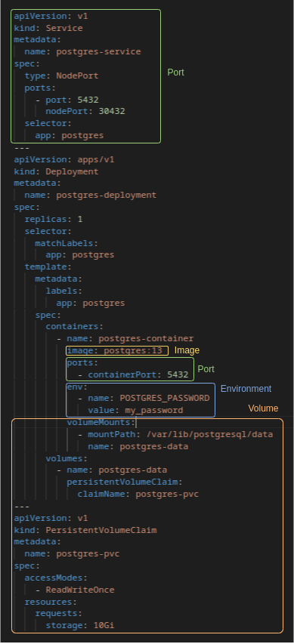This screenshot has width=294, height=644.
Task: Click the 'env:' key
Action: tap(77, 387)
